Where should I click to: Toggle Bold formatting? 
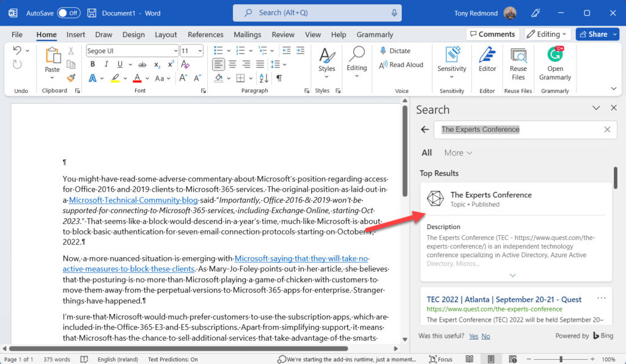(93, 64)
